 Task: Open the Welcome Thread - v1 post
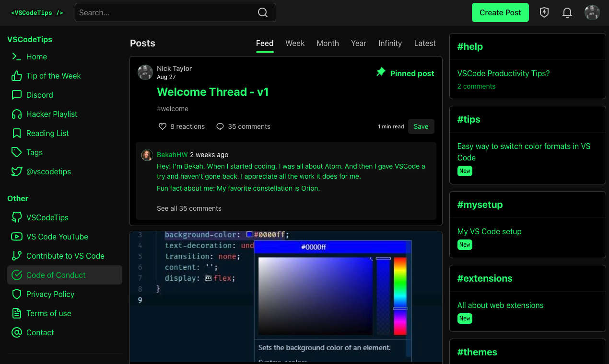click(x=212, y=92)
